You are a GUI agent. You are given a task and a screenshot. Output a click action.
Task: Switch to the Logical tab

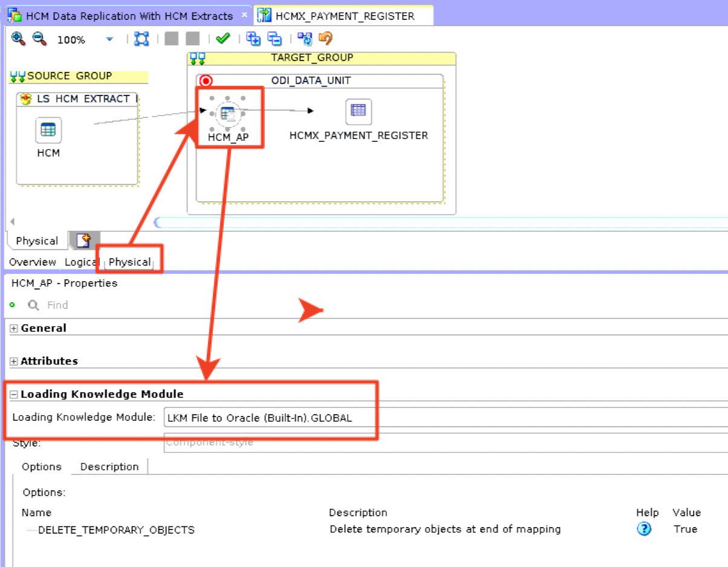click(x=81, y=262)
